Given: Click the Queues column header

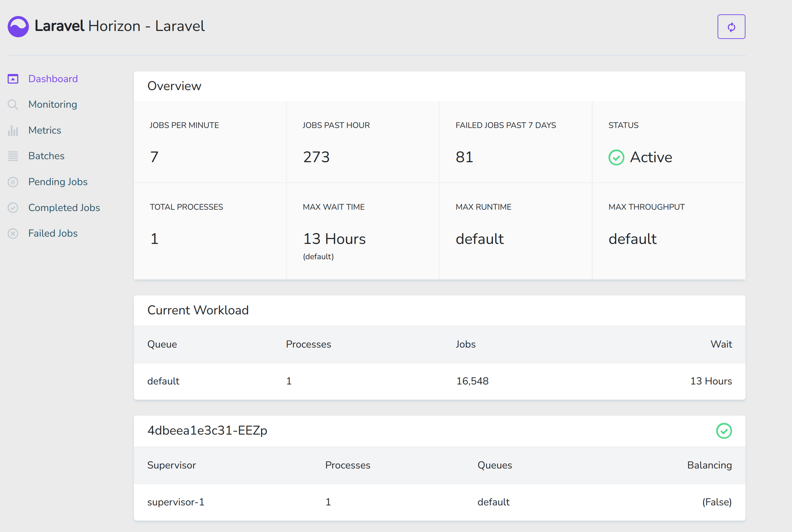Looking at the screenshot, I should tap(495, 465).
